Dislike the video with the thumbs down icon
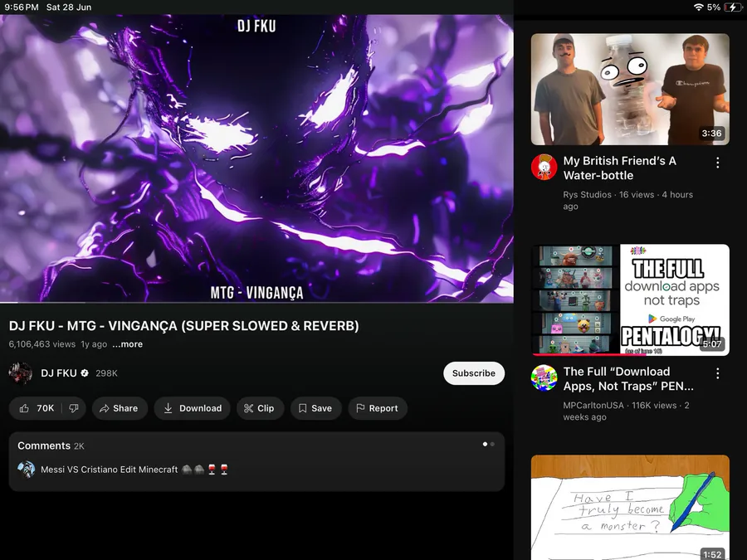747x560 pixels. pyautogui.click(x=74, y=408)
